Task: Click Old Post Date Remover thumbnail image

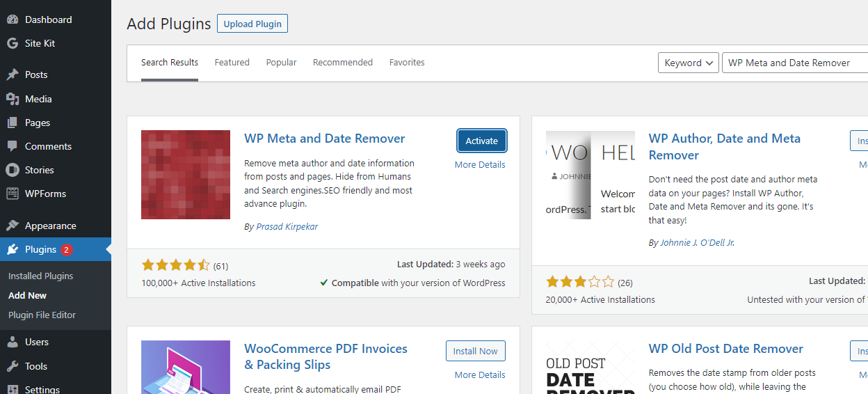Action: 590,367
